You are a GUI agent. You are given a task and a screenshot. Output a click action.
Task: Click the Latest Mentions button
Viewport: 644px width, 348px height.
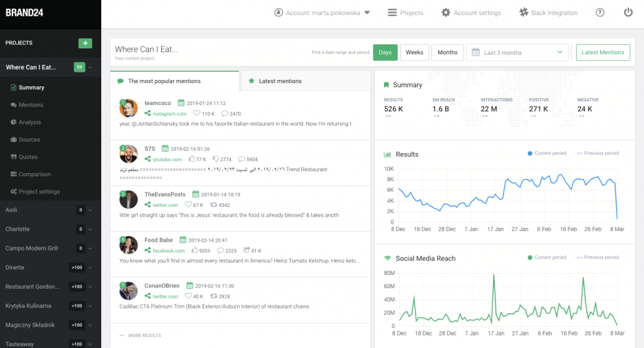(603, 52)
